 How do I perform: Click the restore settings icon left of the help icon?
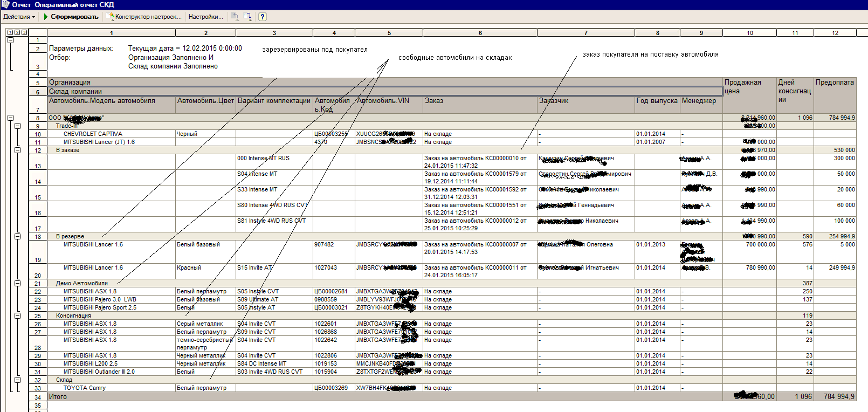(x=235, y=17)
